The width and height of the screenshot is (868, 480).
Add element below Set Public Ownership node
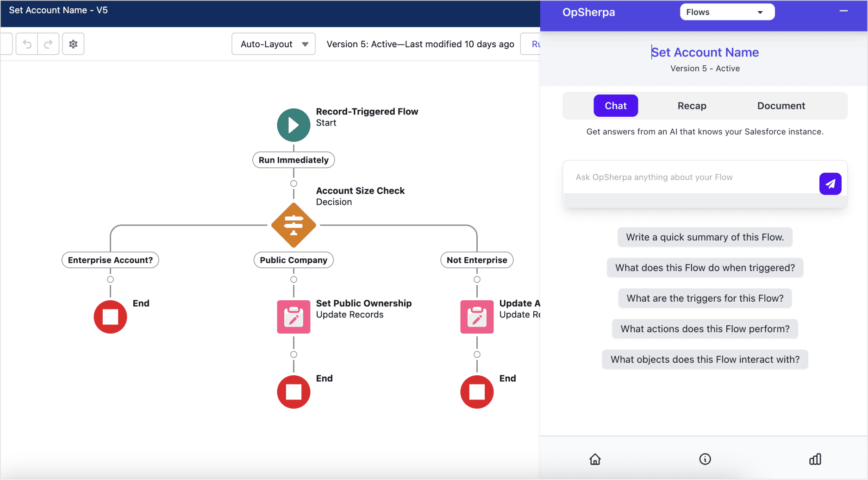tap(293, 354)
